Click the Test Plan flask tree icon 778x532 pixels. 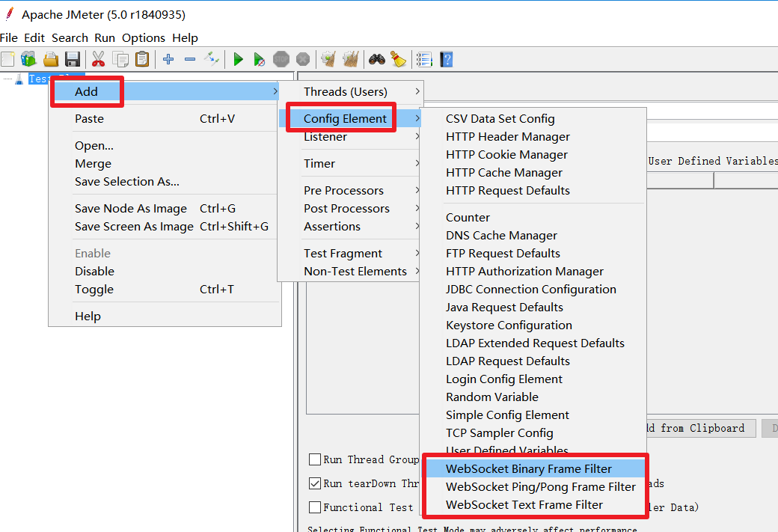19,79
